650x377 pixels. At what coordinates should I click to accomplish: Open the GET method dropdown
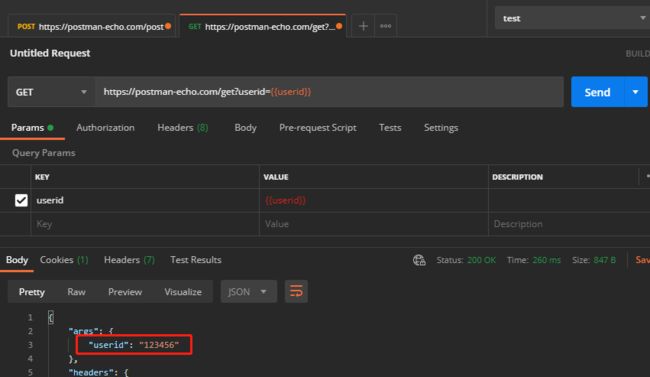[51, 92]
